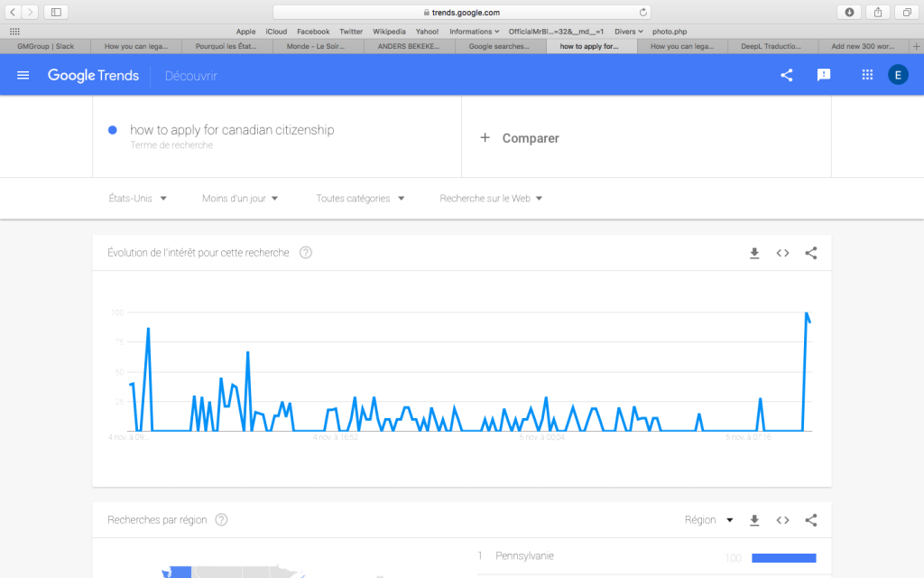Click the embed icon on the interest chart
This screenshot has height=578, width=924.
coord(782,254)
